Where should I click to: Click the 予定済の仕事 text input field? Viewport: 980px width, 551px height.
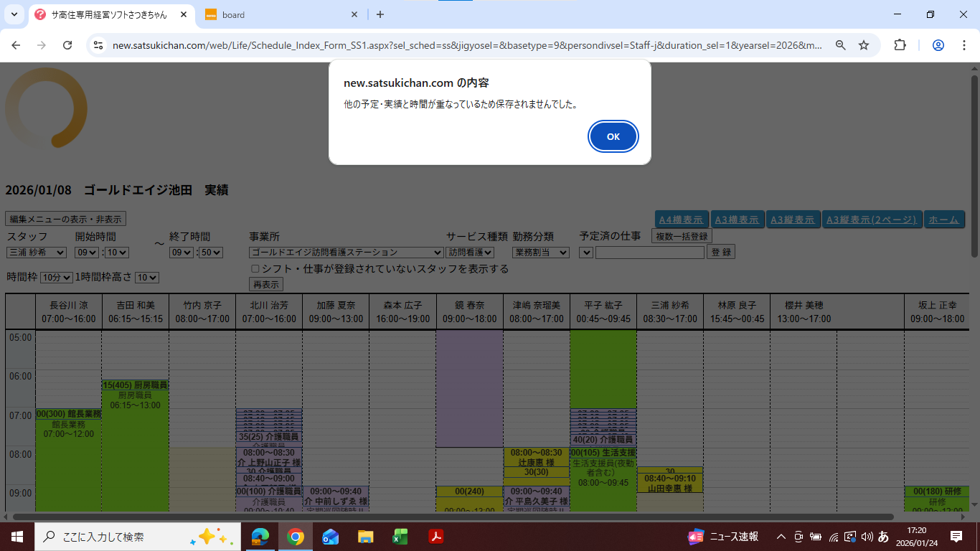click(x=649, y=253)
